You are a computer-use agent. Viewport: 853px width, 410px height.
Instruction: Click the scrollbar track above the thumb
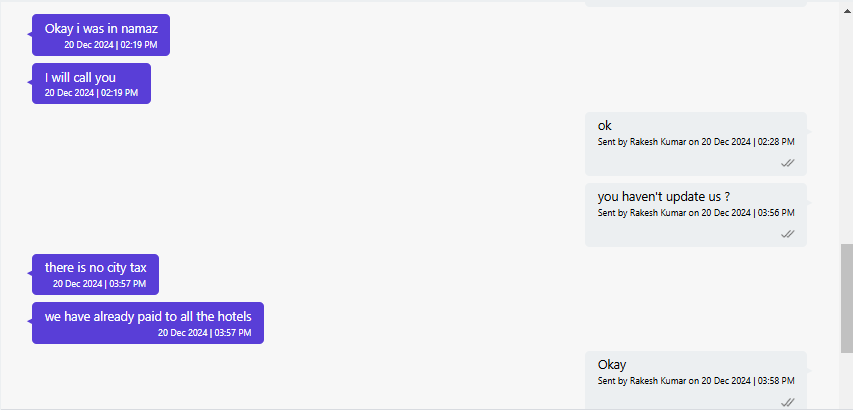(847, 131)
